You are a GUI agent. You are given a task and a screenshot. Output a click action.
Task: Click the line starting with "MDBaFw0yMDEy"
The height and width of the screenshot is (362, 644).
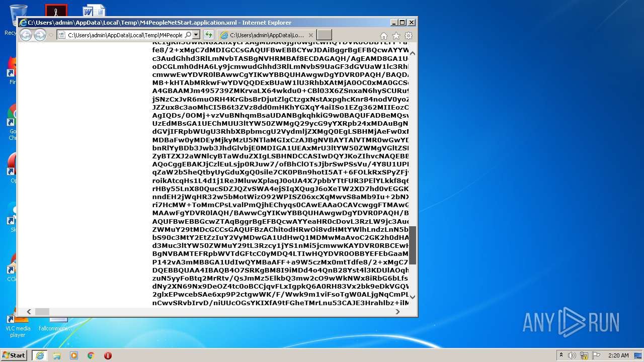pyautogui.click(x=281, y=139)
